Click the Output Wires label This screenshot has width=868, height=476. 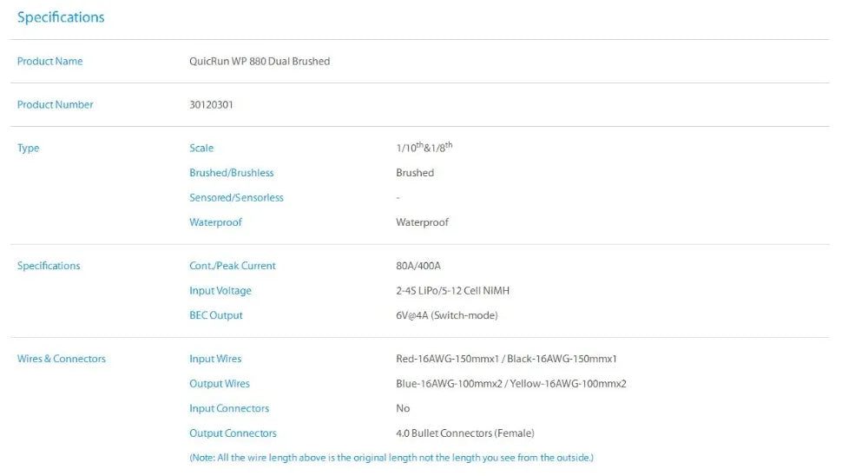[x=220, y=384]
